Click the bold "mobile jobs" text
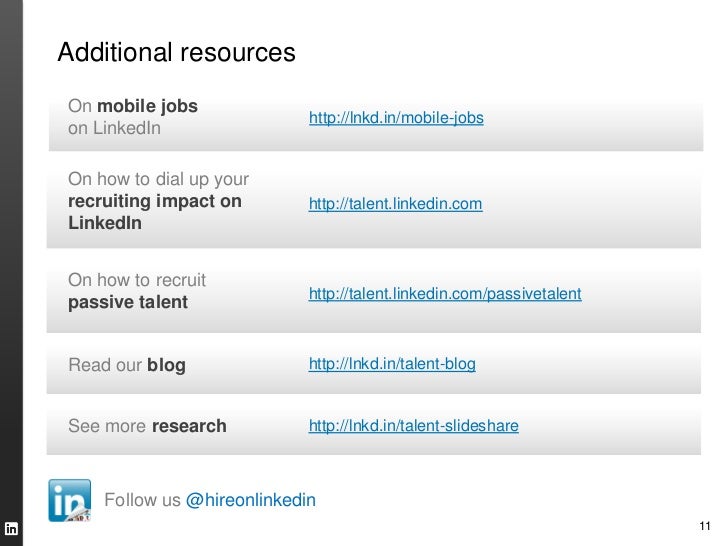Image resolution: width=728 pixels, height=546 pixels. pos(148,106)
